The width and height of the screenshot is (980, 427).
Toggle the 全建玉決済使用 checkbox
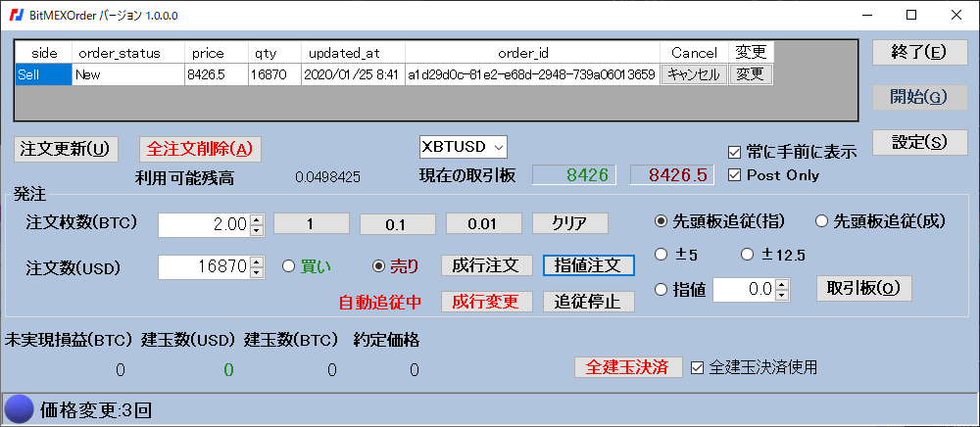[x=697, y=367]
